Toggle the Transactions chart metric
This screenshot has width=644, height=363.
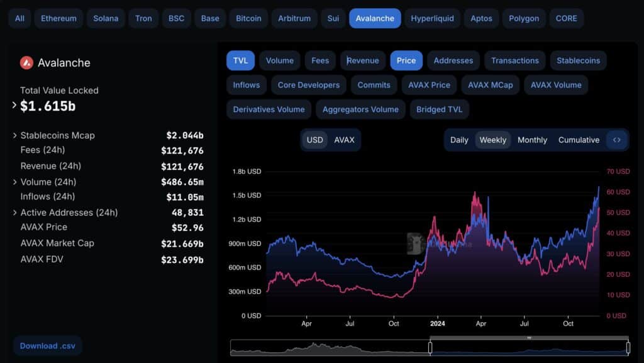514,60
